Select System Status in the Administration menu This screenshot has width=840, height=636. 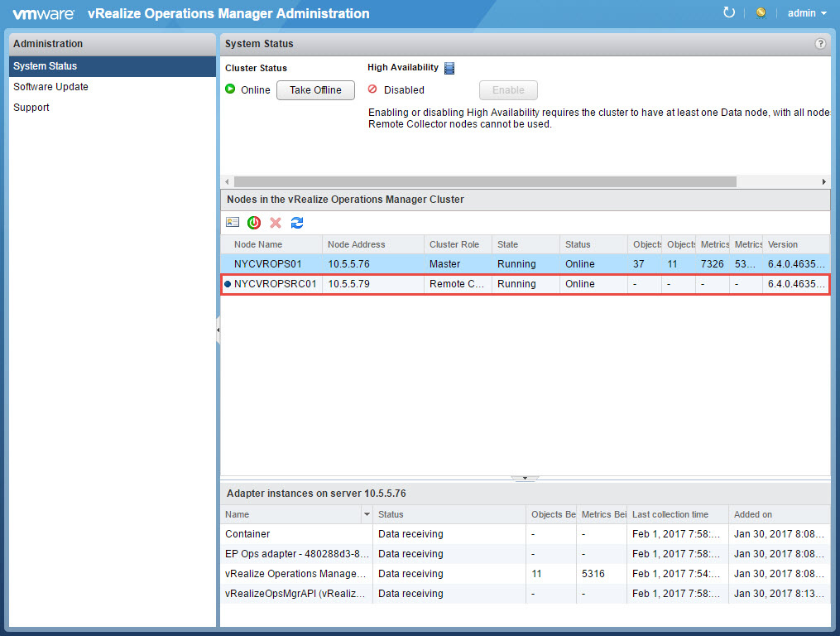coord(113,66)
